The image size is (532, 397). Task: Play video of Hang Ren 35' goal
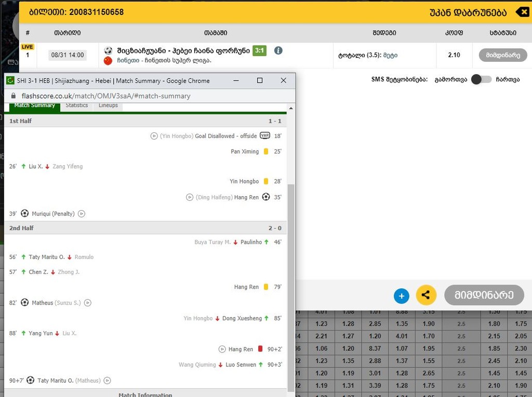coord(190,197)
